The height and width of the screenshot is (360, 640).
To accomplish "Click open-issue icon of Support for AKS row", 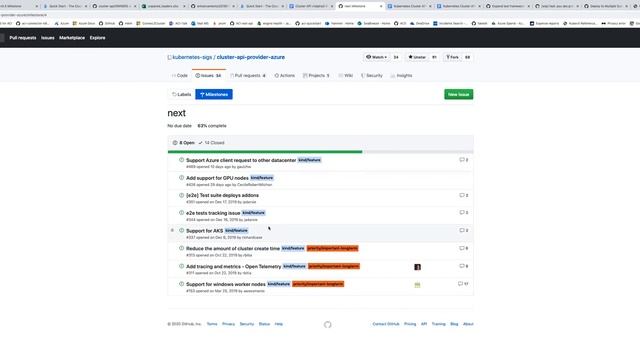I will pyautogui.click(x=182, y=231).
